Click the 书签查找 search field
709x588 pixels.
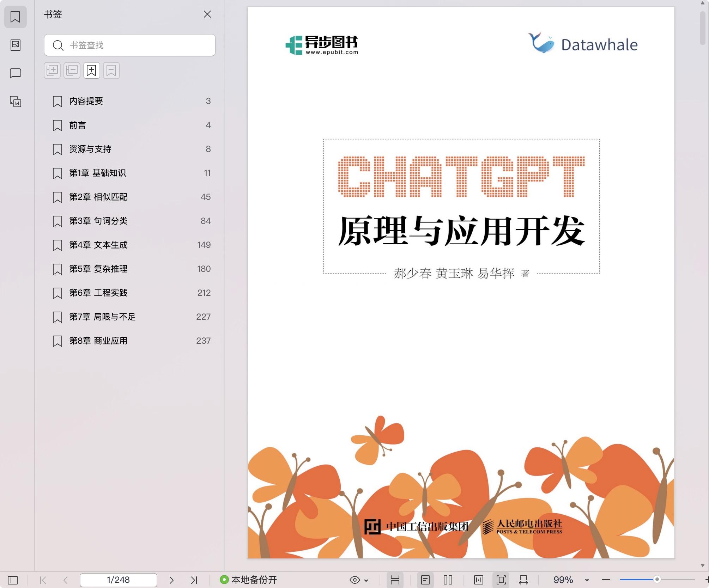click(130, 45)
